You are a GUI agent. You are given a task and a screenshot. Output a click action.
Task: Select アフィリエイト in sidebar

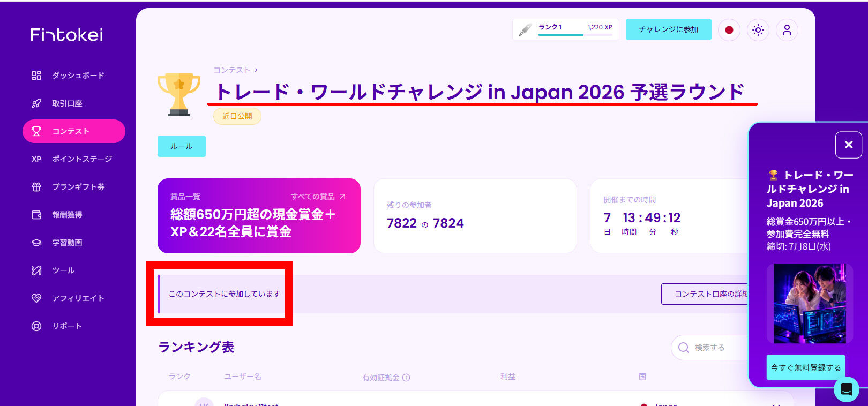click(x=74, y=298)
